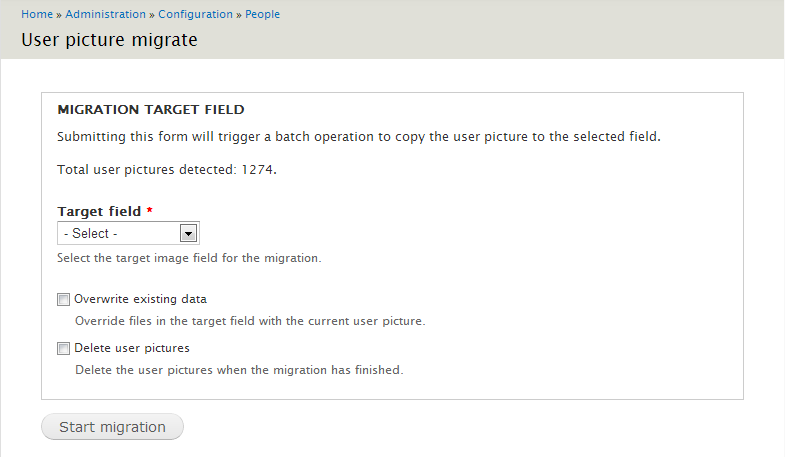
Task: Click the Target field label
Action: pyautogui.click(x=99, y=211)
